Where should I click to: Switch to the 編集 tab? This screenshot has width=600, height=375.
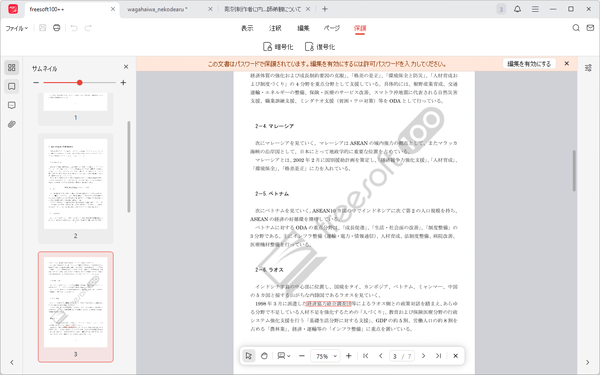point(303,28)
